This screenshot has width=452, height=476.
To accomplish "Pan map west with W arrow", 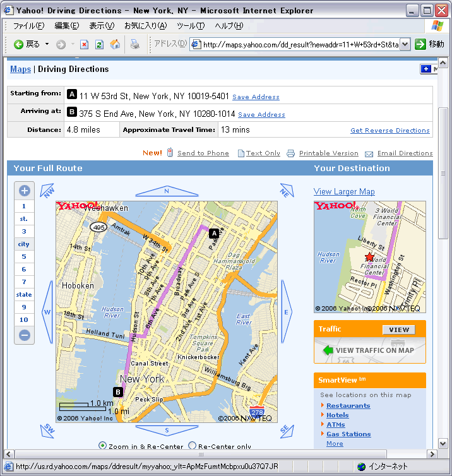I will pyautogui.click(x=47, y=312).
